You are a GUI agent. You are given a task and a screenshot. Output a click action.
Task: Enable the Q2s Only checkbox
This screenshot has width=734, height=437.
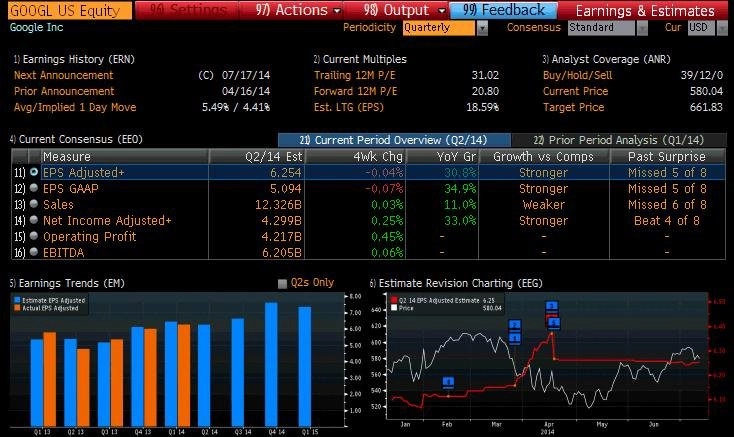(282, 284)
